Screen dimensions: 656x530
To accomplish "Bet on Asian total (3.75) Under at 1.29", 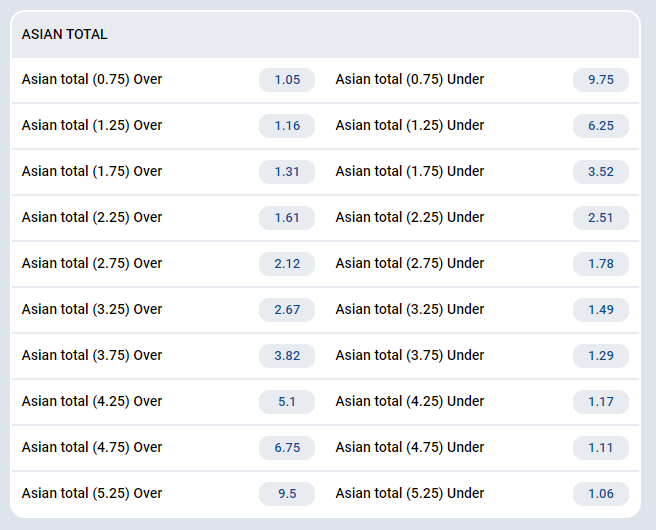I will coord(600,356).
